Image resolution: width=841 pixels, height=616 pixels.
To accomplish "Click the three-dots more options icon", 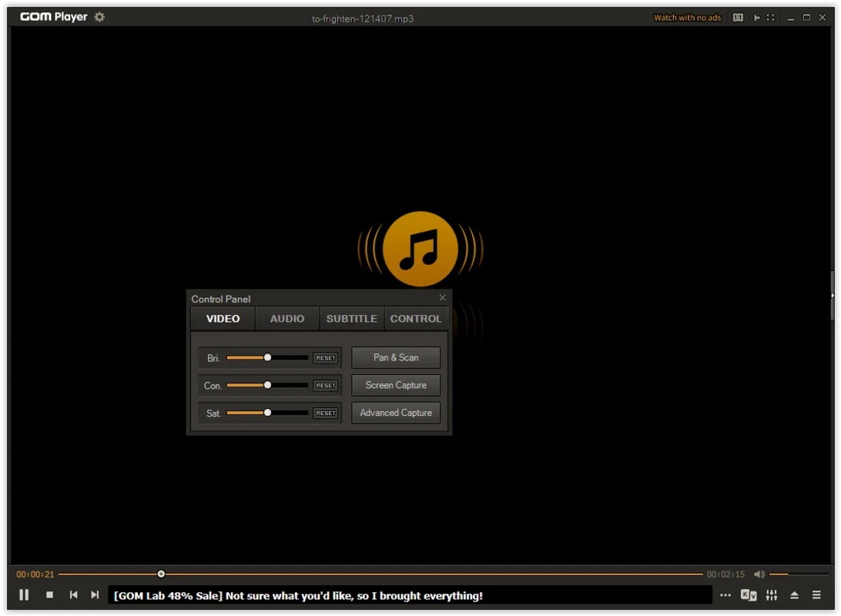I will pos(725,594).
